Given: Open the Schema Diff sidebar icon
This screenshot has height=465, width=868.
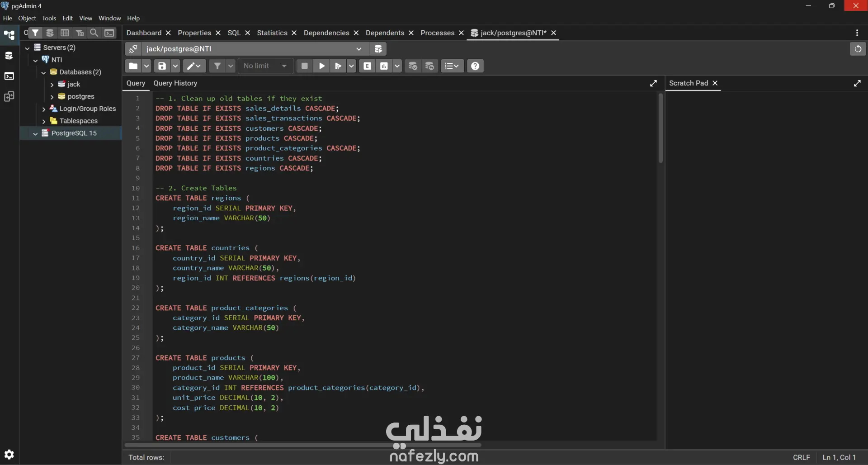Looking at the screenshot, I should tap(9, 96).
